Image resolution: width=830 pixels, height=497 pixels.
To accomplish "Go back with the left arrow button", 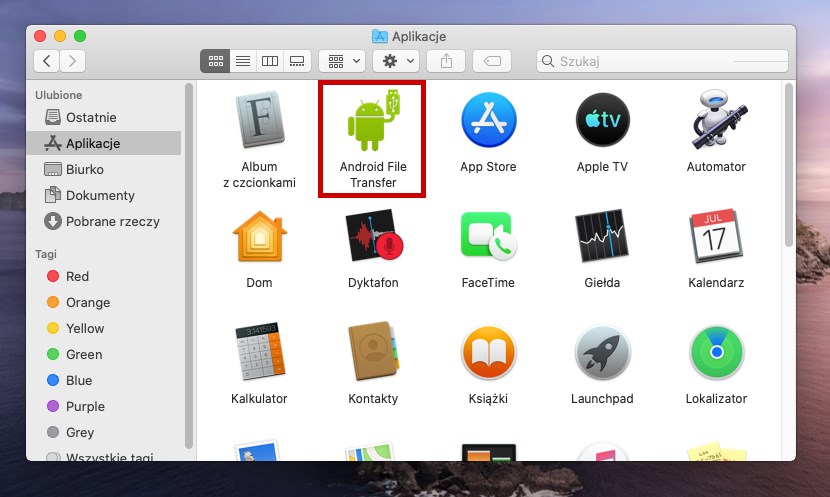I will (x=47, y=61).
